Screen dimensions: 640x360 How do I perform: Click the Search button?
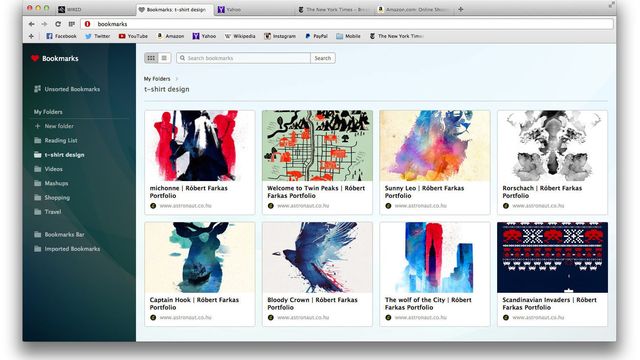click(x=322, y=58)
